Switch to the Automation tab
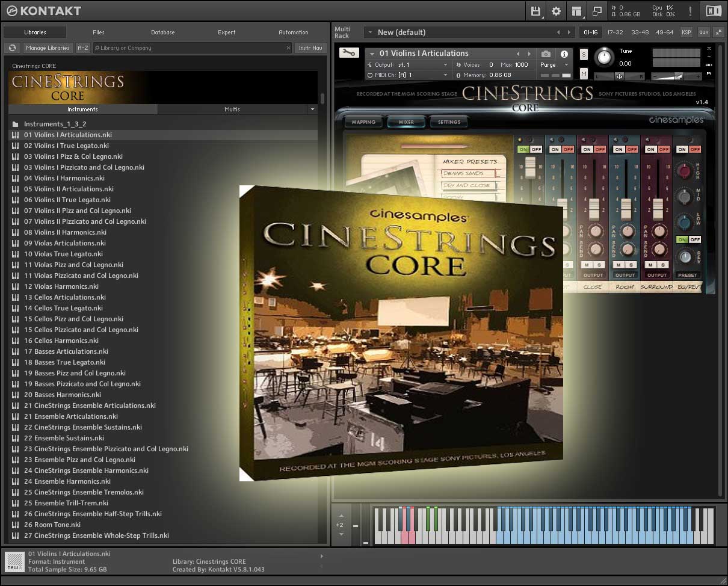Viewport: 728px width, 586px height. point(294,32)
